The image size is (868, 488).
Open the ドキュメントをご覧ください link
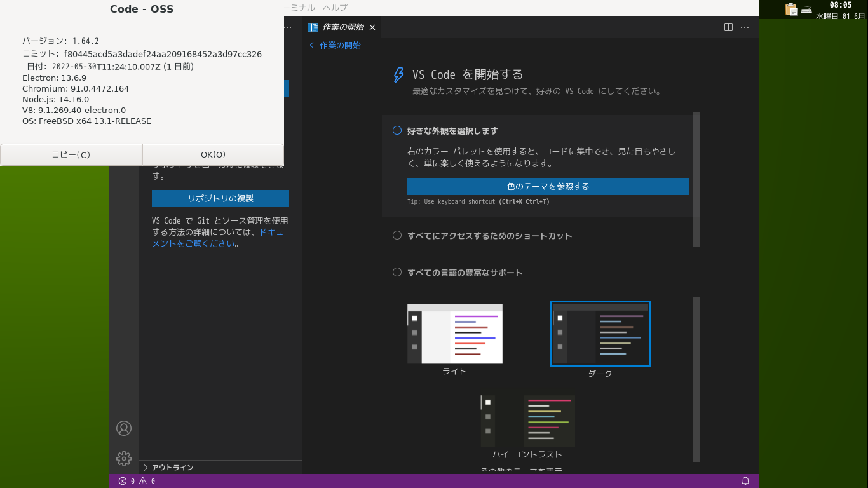pos(218,238)
